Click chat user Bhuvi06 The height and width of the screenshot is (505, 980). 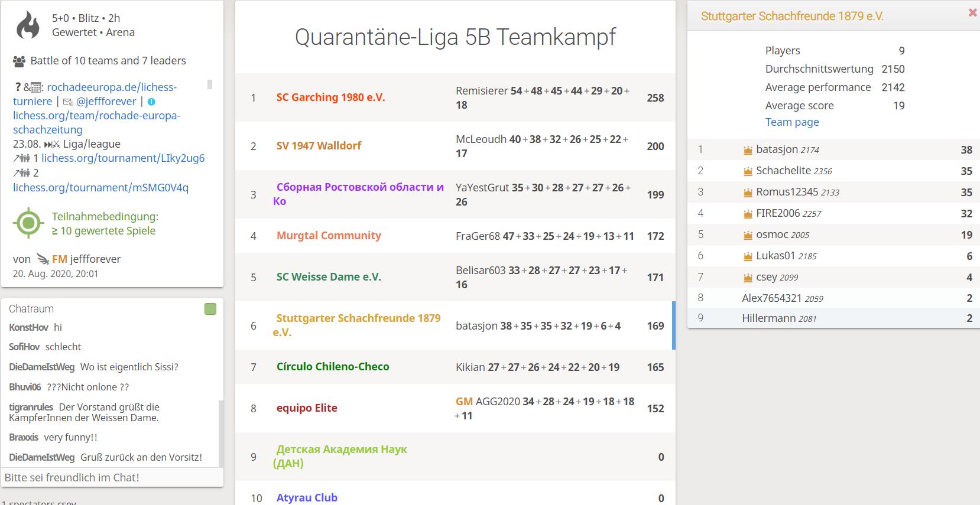(25, 387)
